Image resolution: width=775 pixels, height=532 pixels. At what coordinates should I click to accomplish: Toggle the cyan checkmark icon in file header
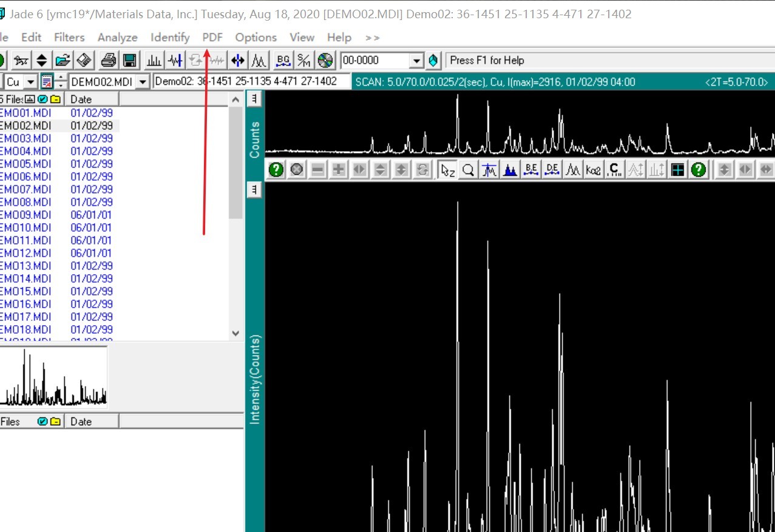tap(42, 99)
